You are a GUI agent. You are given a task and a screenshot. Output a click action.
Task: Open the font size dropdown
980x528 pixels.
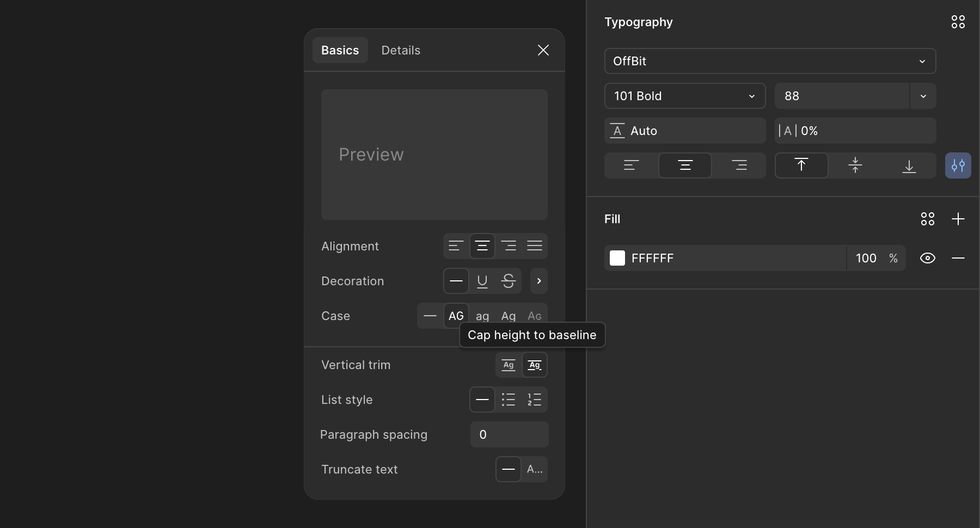coord(855,96)
